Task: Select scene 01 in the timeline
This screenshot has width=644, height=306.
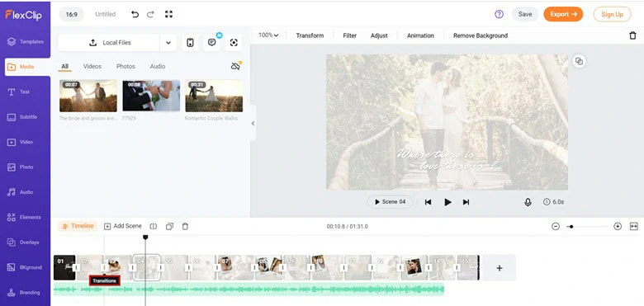Action: point(64,267)
